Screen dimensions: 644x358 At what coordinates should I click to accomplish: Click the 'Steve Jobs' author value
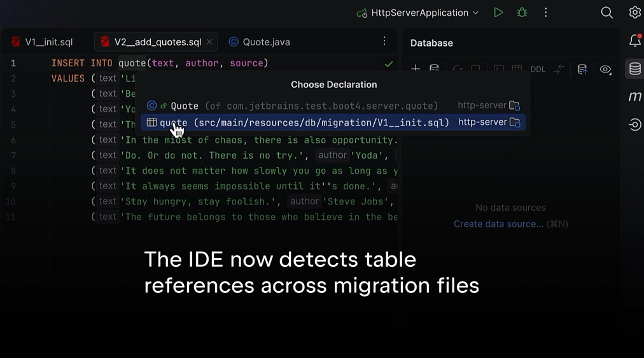pos(355,201)
